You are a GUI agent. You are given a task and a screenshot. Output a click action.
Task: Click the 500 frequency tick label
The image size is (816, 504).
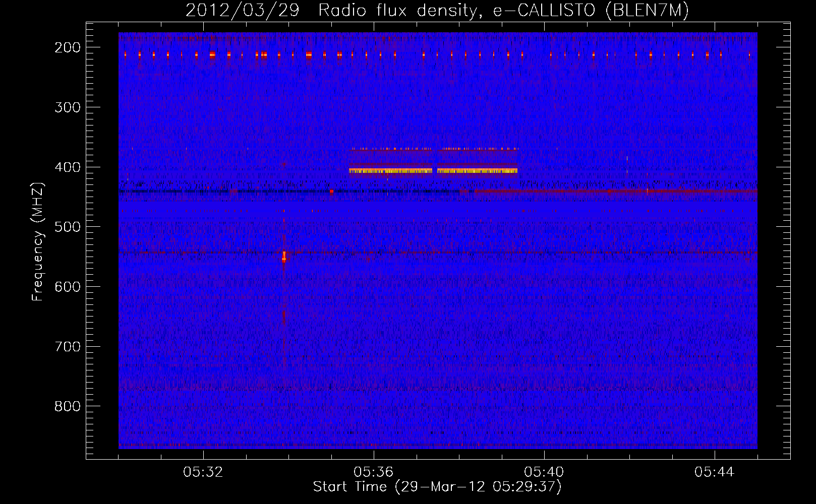(67, 227)
